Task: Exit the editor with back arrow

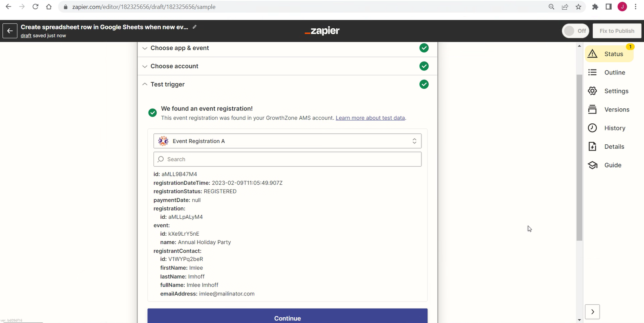Action: coord(10,31)
